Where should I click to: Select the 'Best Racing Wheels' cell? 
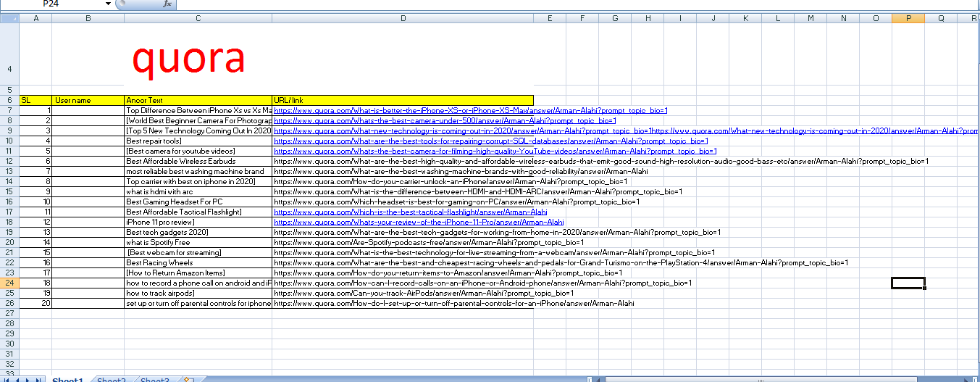click(x=198, y=262)
